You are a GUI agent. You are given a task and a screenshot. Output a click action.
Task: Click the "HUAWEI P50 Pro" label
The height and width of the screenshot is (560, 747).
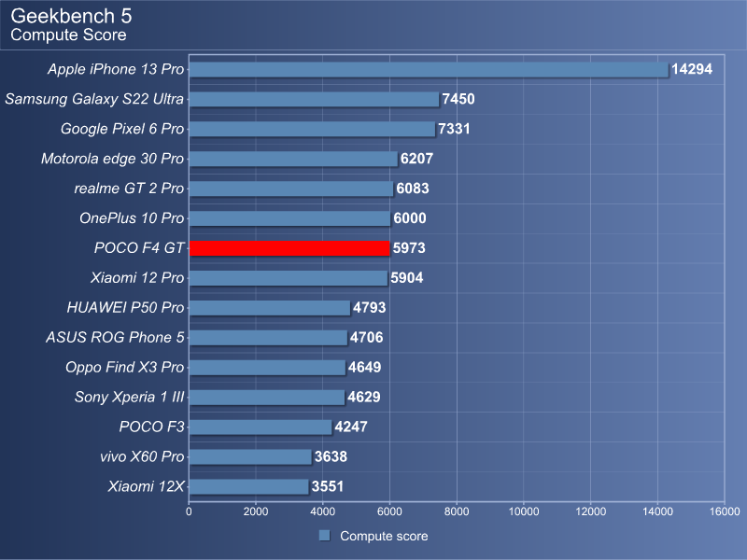point(125,308)
